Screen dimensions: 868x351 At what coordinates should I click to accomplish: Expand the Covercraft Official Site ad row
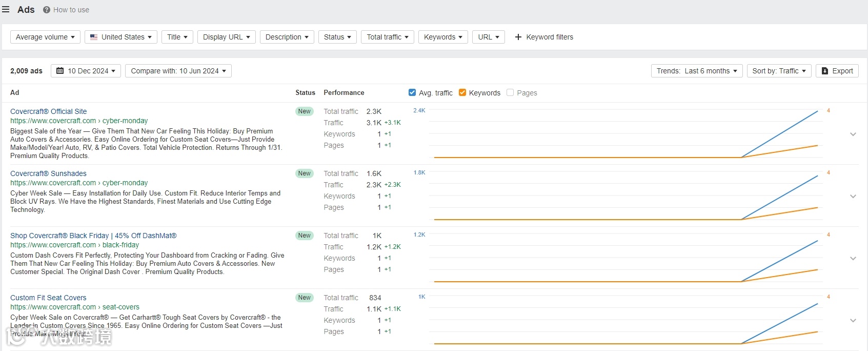coord(853,134)
